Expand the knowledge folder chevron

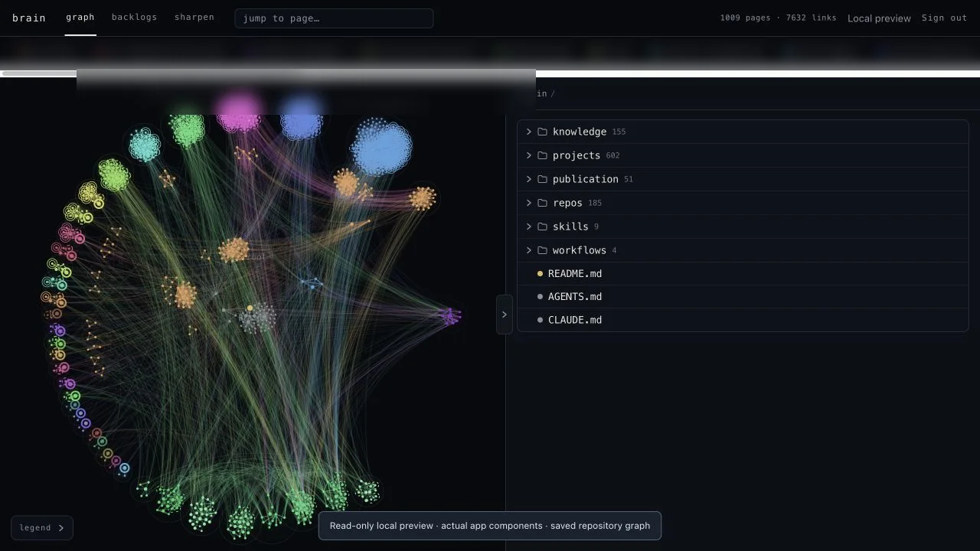coord(528,132)
